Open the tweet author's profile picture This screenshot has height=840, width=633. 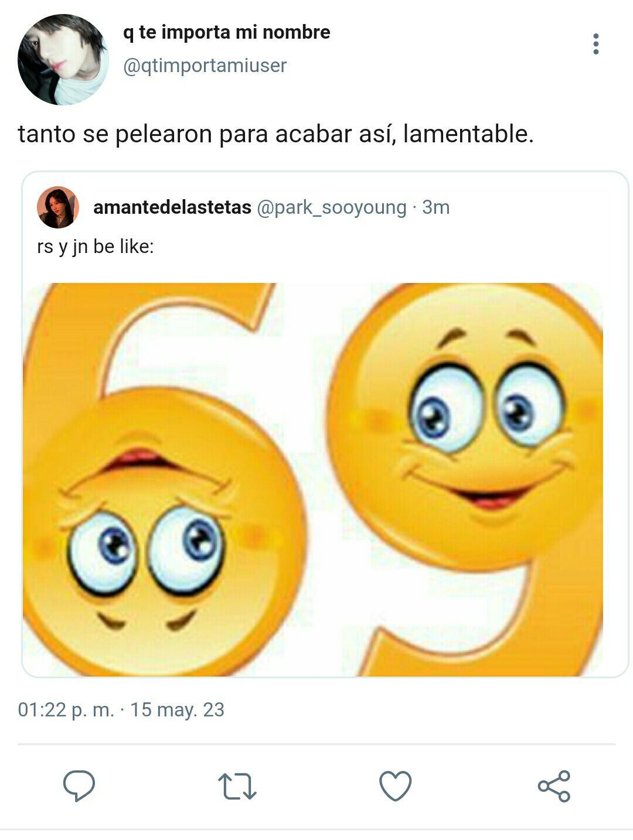[63, 60]
